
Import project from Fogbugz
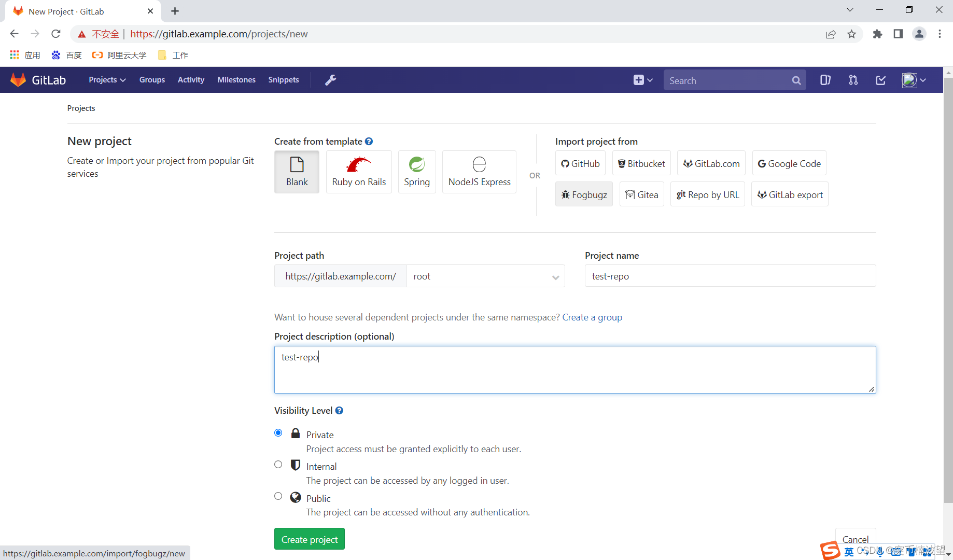[584, 194]
